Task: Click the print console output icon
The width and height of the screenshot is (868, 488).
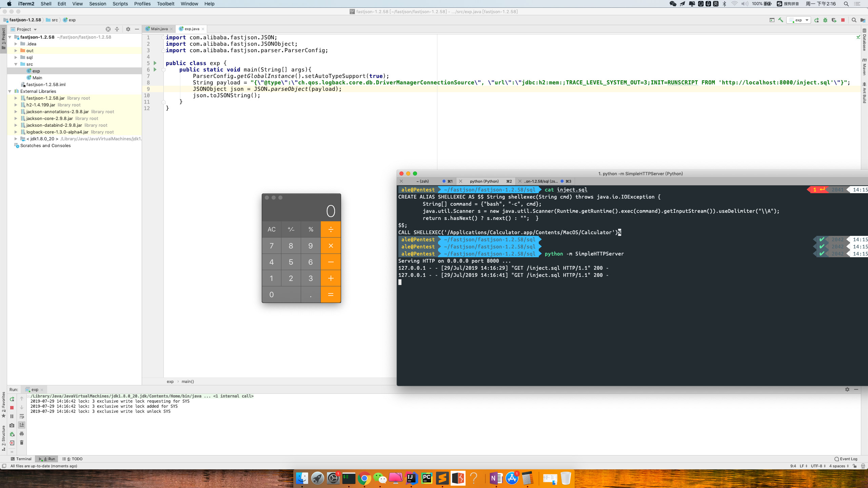Action: pyautogui.click(x=22, y=434)
